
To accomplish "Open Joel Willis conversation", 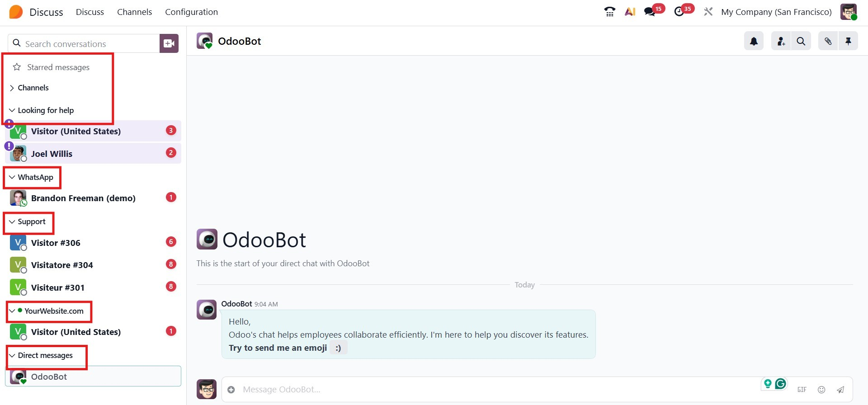I will pyautogui.click(x=52, y=154).
